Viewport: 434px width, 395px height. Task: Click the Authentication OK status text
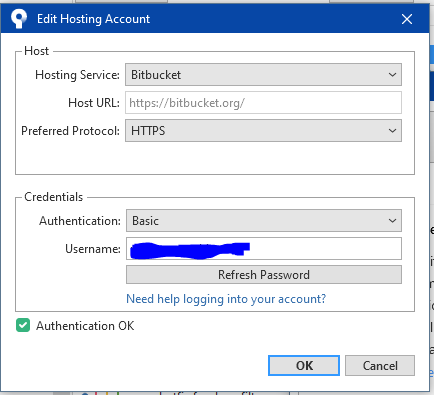point(85,326)
